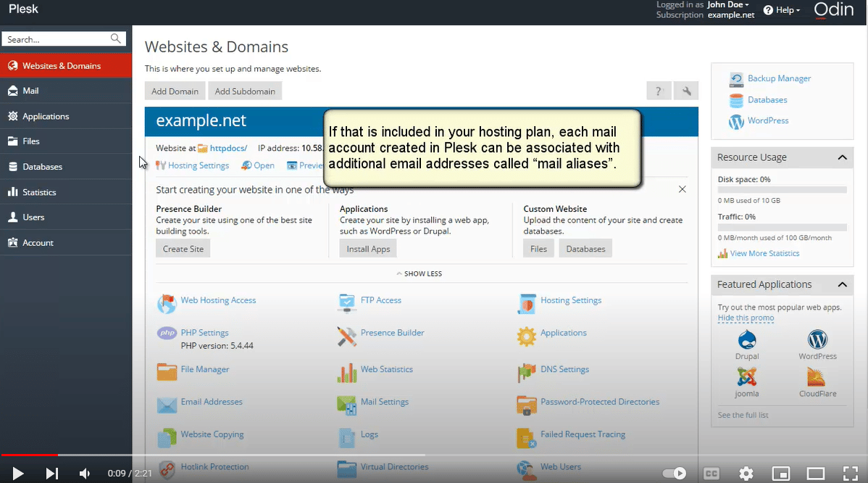Click the Hotlink Protection icon
This screenshot has width=868, height=483.
(167, 470)
